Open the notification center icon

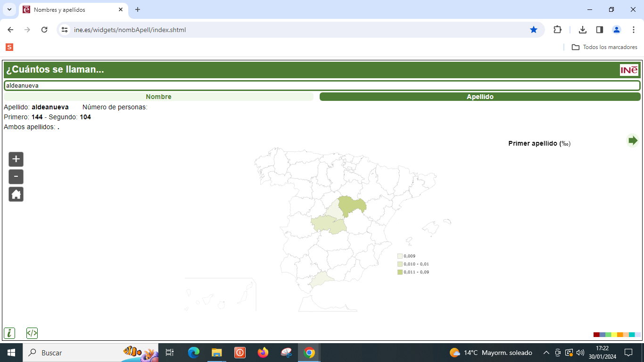(628, 353)
